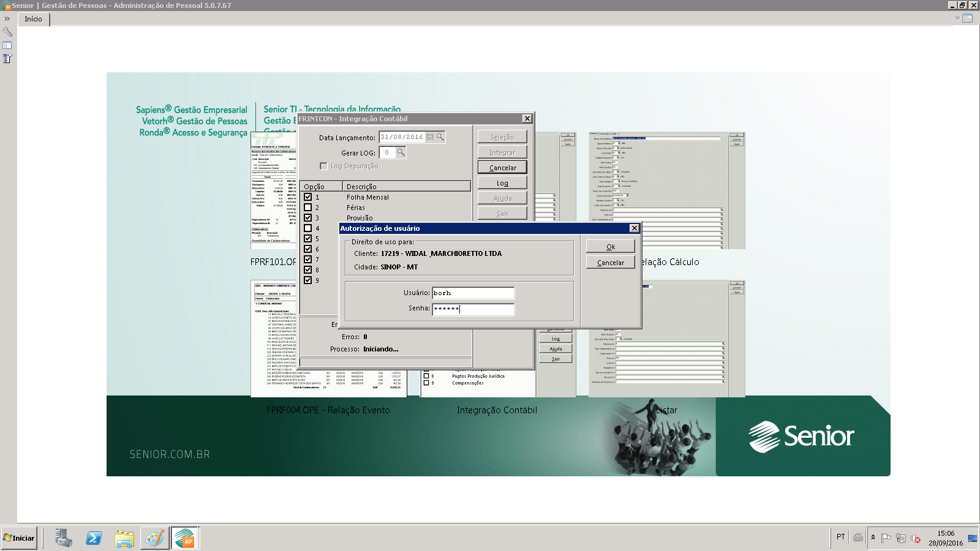
Task: Switch to the Início tab
Action: 34,19
